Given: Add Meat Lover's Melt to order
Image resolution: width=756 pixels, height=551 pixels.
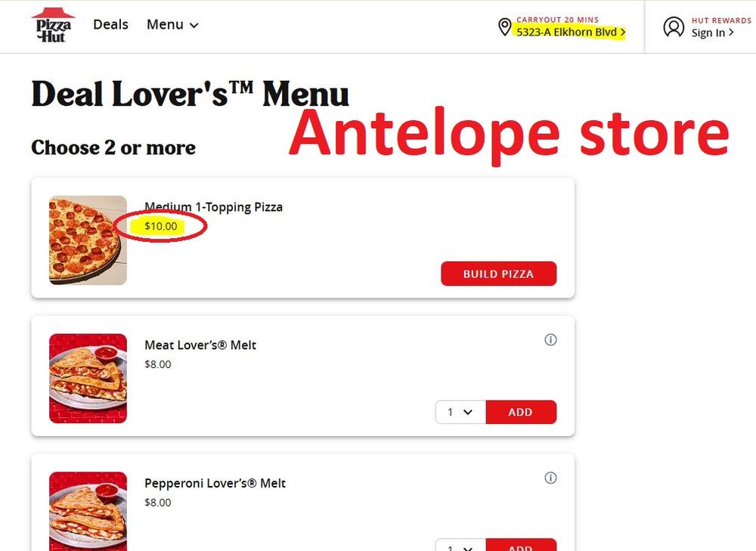Looking at the screenshot, I should click(521, 412).
